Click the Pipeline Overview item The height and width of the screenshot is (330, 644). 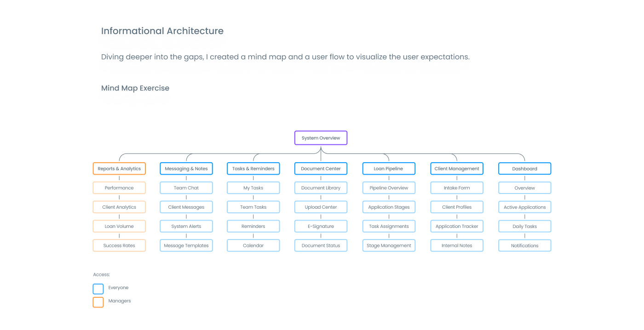pos(389,188)
